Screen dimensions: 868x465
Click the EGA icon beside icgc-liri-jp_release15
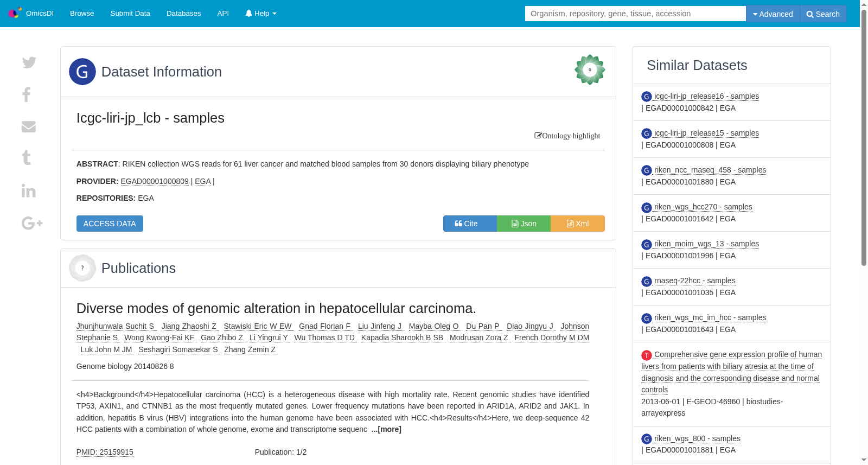[x=647, y=133]
